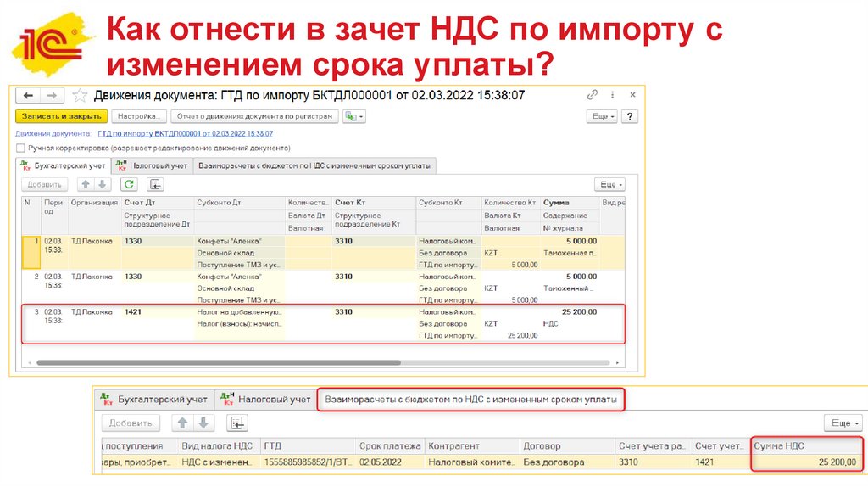Image resolution: width=868 pixels, height=487 pixels.
Task: Move row down in lower panel
Action: click(203, 423)
